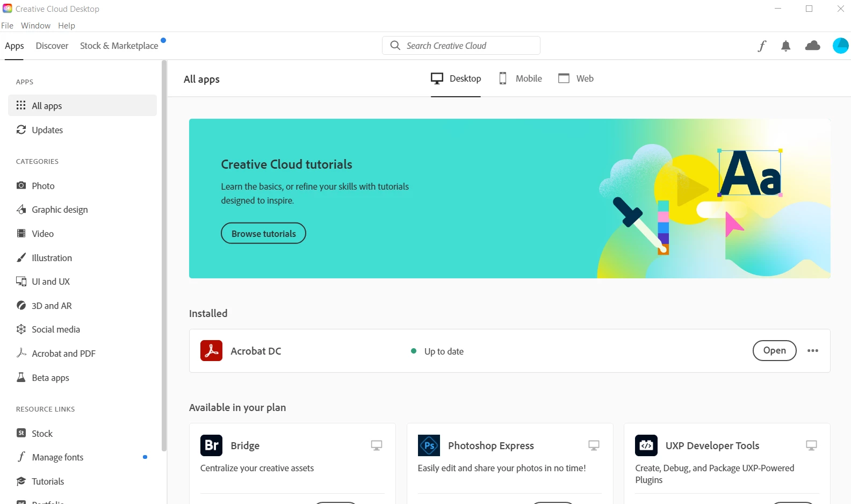The image size is (851, 504).
Task: Switch to the Discover tab
Action: click(52, 46)
